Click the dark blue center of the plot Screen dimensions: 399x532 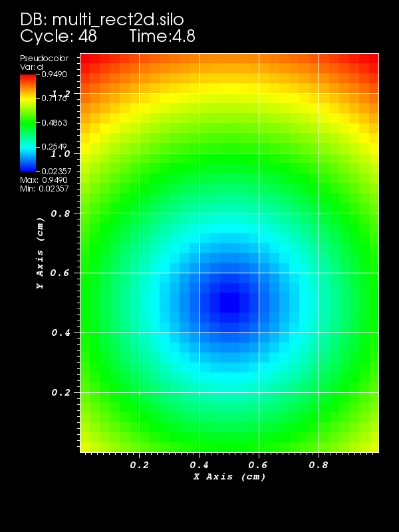(229, 302)
